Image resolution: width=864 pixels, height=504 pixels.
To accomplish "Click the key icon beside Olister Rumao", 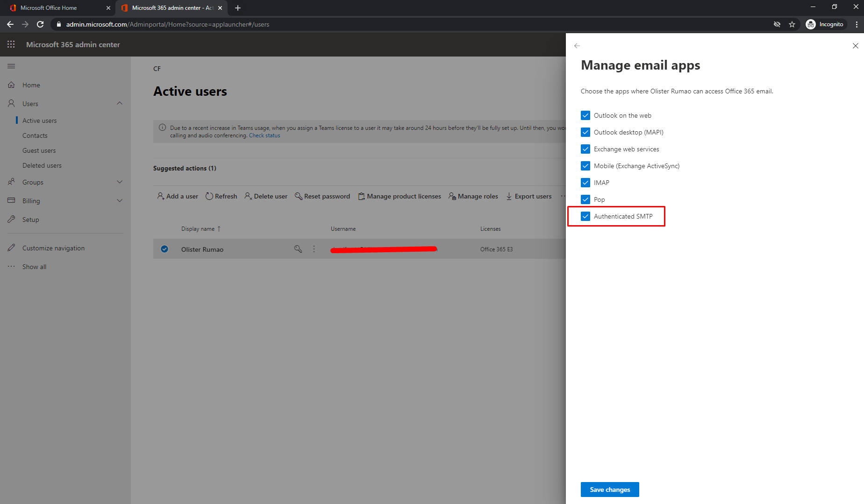I will (298, 249).
